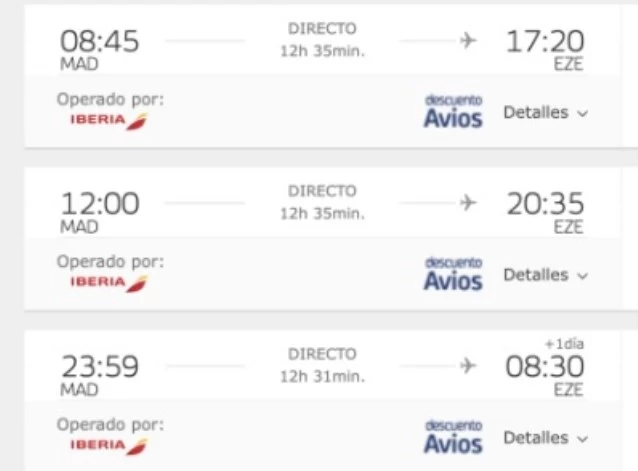Expand Detalles for the 23:59 flight
638x471 pixels.
(x=545, y=438)
